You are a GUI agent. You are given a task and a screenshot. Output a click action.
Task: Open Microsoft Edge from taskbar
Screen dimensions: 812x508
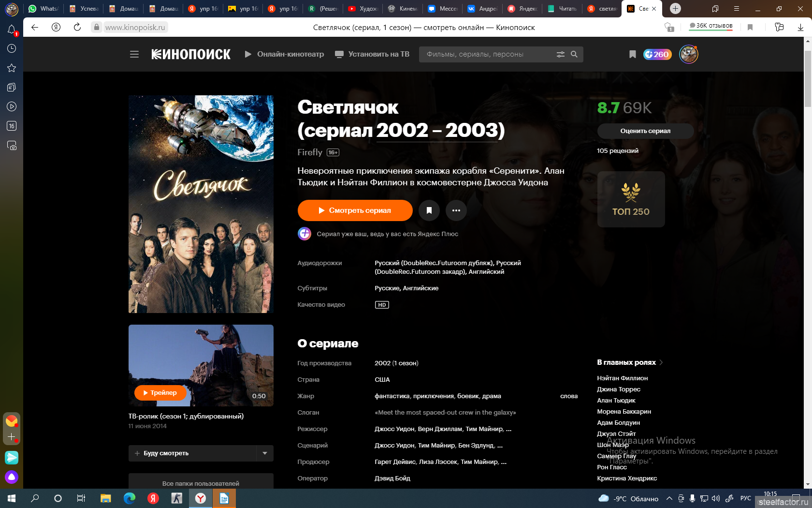[x=129, y=498]
